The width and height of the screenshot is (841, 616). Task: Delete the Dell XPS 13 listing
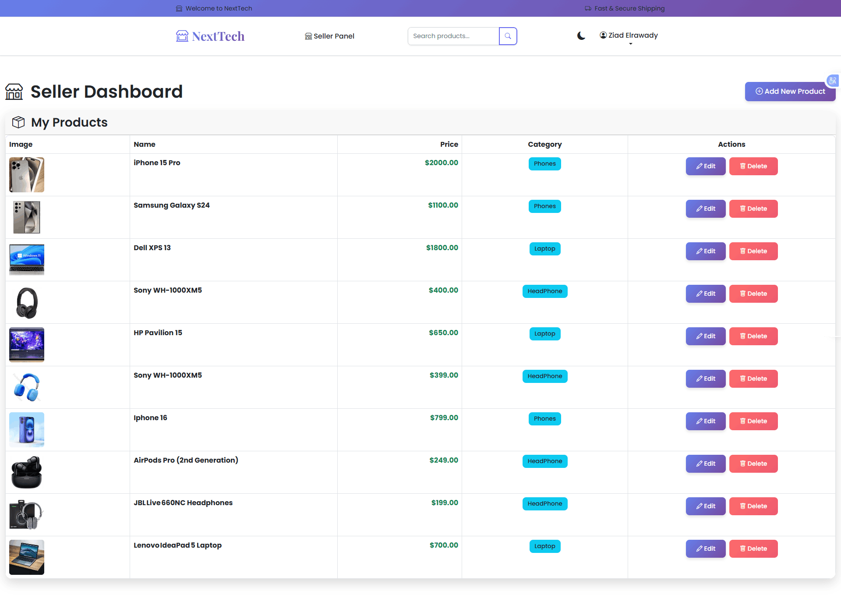(753, 251)
